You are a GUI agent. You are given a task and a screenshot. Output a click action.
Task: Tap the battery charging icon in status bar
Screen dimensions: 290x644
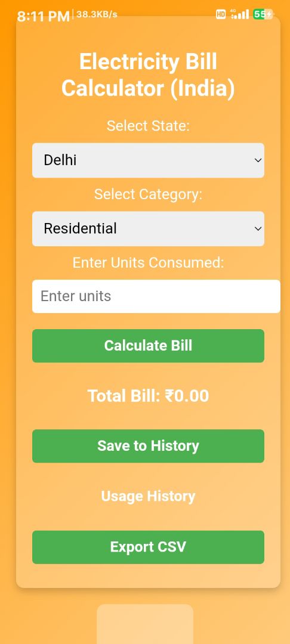[263, 14]
